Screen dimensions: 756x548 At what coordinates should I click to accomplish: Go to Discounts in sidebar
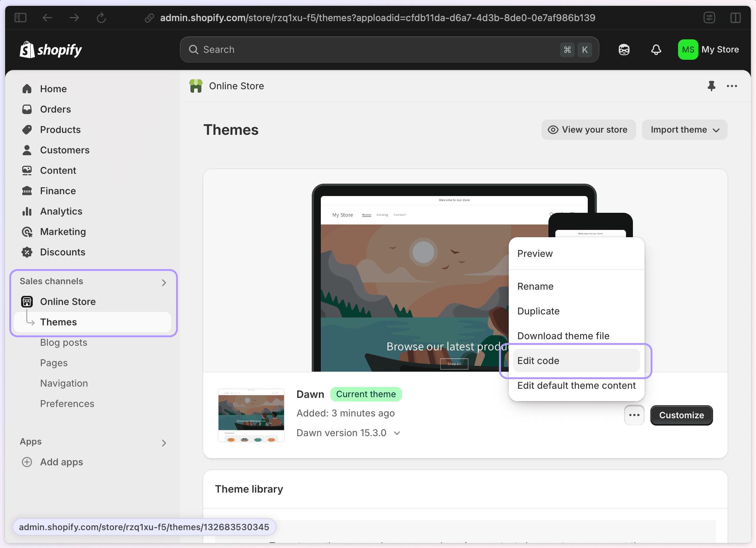tap(62, 252)
